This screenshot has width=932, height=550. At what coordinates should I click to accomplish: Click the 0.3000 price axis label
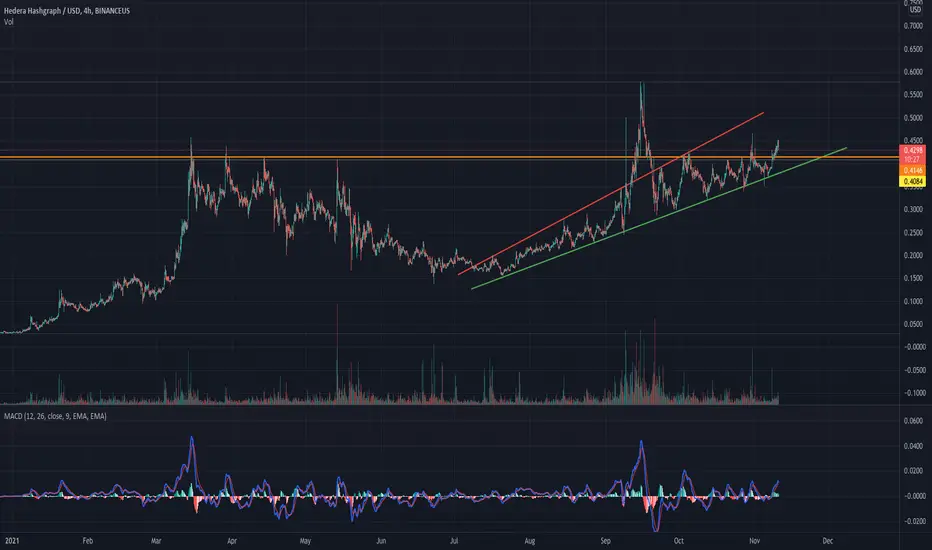tap(913, 209)
